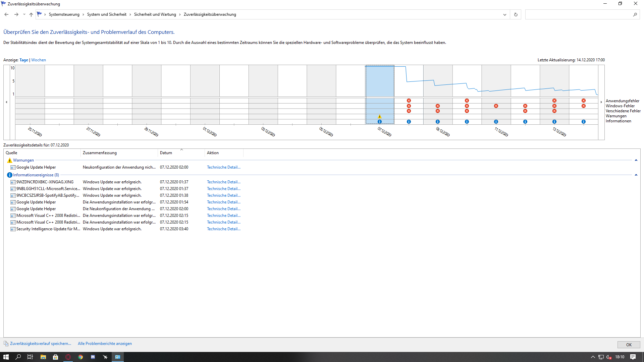
Task: Click Zuverlässigkeitsverlauf speichern link
Action: 40,344
